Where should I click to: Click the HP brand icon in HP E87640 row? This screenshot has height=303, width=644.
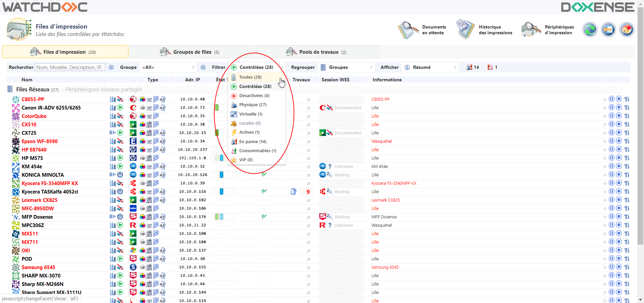pyautogui.click(x=133, y=149)
